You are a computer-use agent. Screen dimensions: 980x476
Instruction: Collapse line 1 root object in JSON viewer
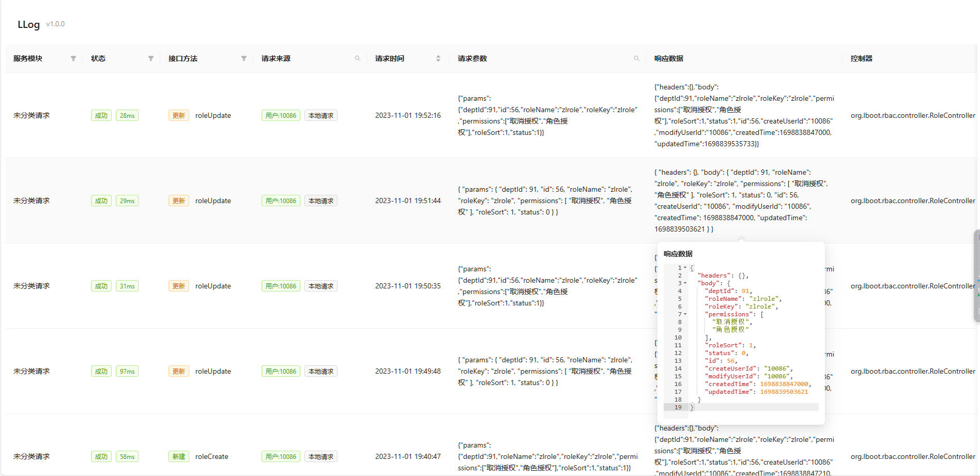click(x=685, y=268)
